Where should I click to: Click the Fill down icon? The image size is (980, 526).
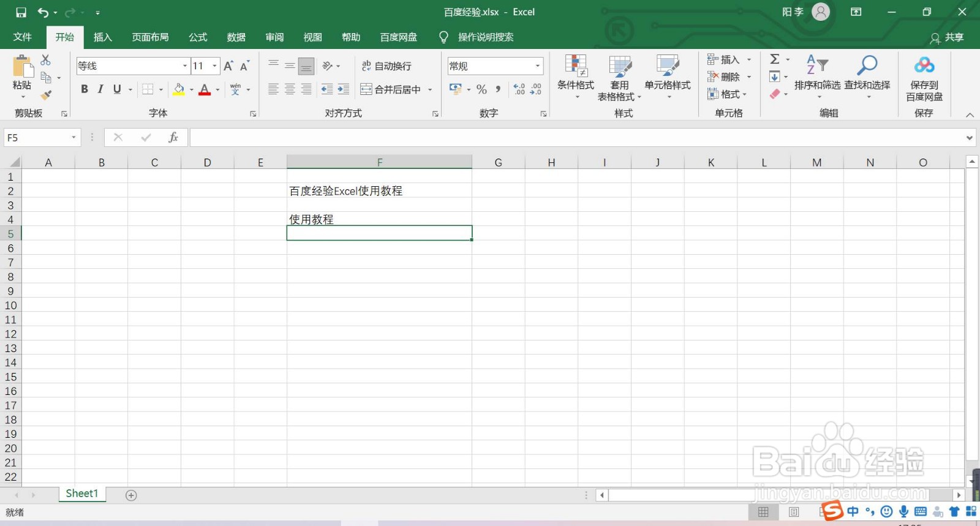(775, 77)
